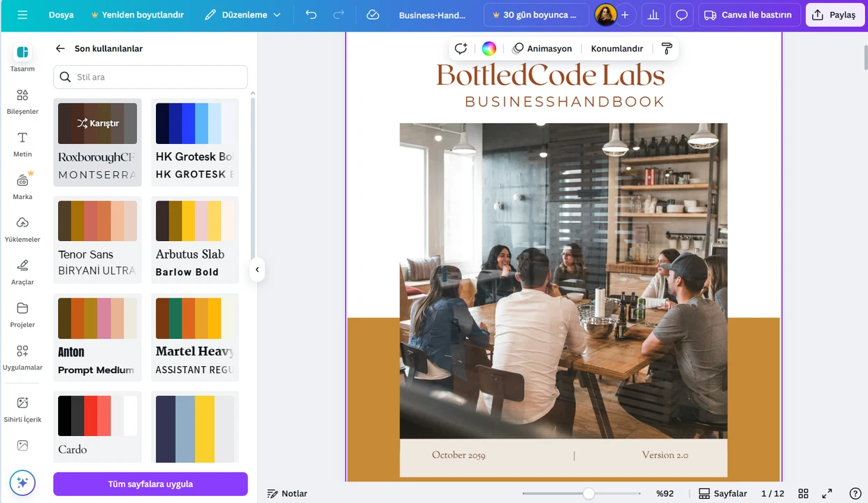Screen dimensions: 868x503
Task: Add collaborators with the plus icon
Action: [625, 15]
